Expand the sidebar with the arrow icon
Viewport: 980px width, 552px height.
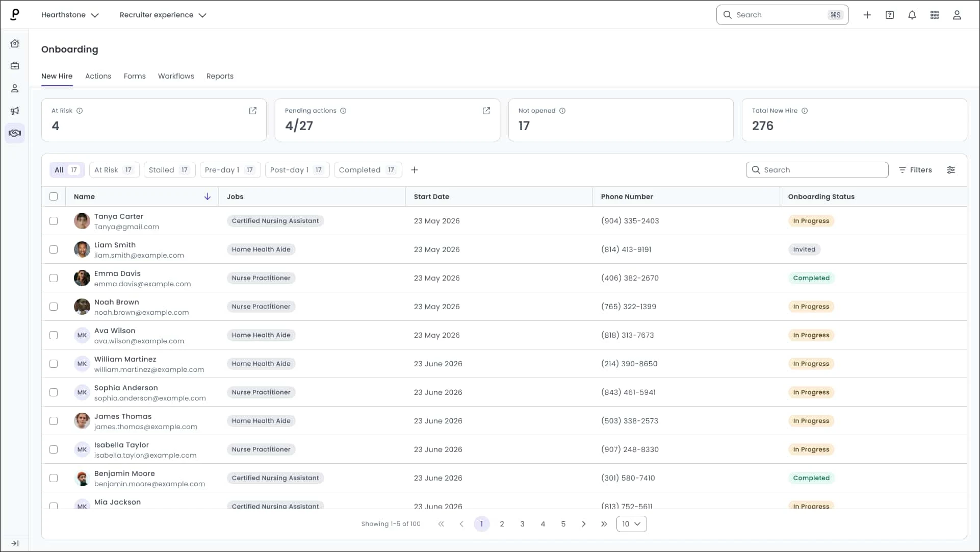point(15,543)
